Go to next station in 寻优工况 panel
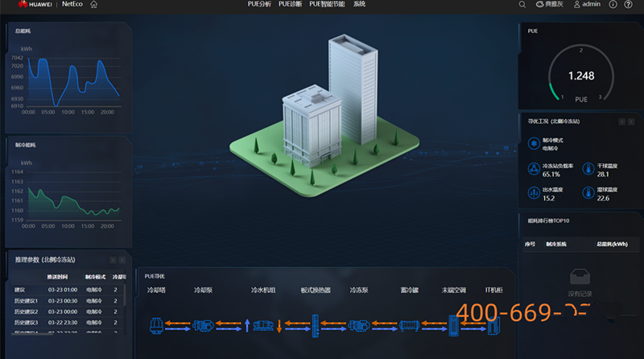This screenshot has width=644, height=359. coord(631,122)
